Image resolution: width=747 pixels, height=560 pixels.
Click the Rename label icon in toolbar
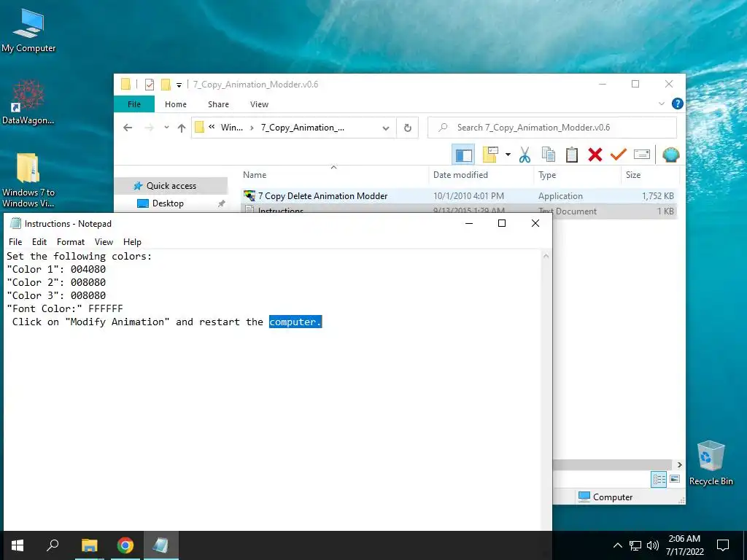pos(642,155)
